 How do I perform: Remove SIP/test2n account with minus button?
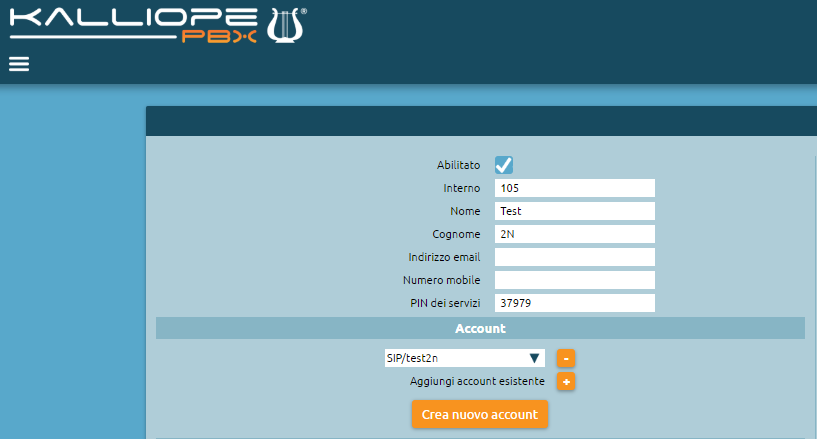(566, 358)
